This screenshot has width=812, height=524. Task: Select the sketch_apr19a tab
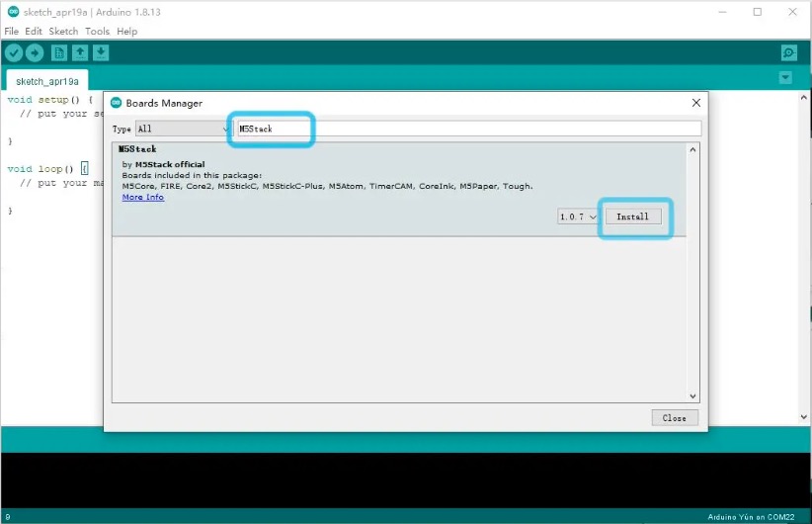click(x=47, y=81)
